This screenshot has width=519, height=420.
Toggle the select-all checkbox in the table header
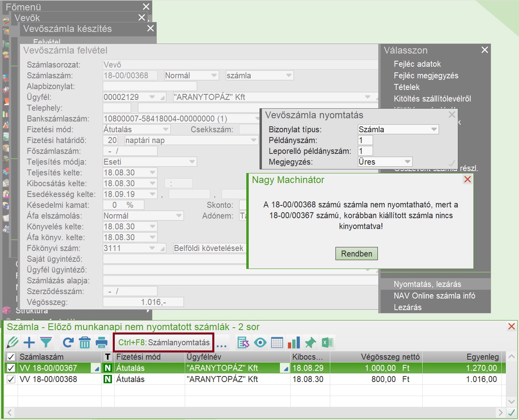pos(11,357)
